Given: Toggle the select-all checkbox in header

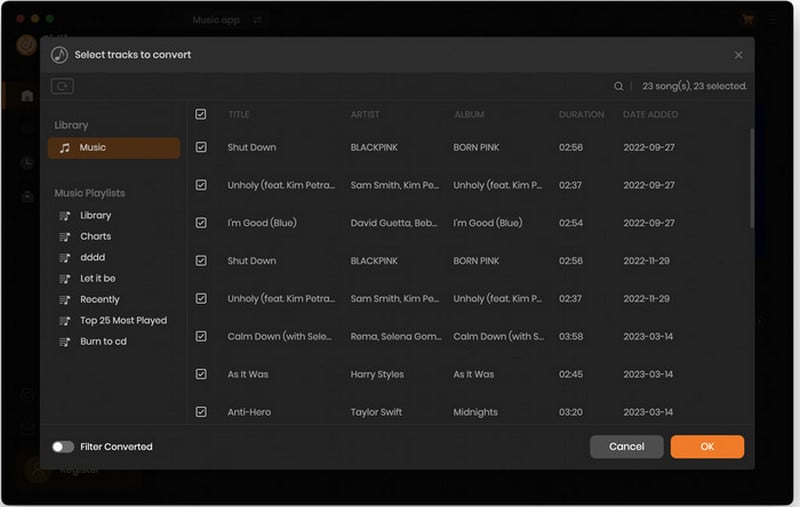Looking at the screenshot, I should point(201,114).
